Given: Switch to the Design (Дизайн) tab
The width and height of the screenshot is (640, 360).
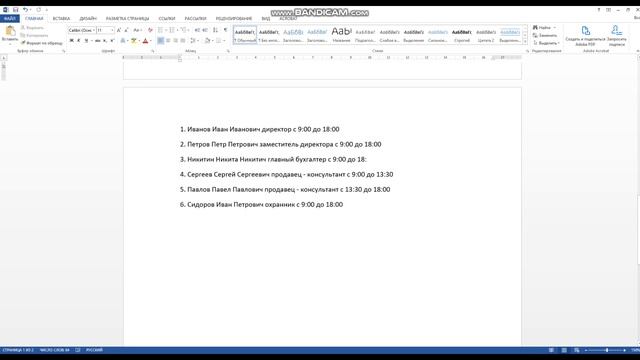Looking at the screenshot, I should pos(88,19).
